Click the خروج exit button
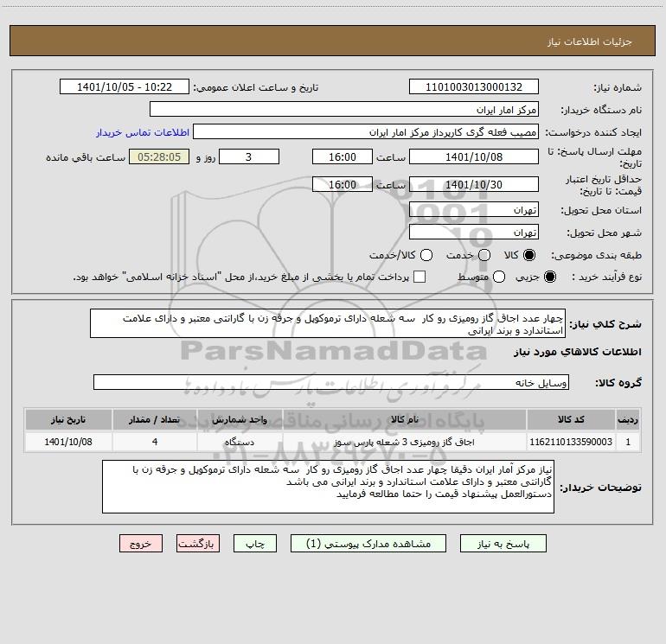The height and width of the screenshot is (644, 666). click(141, 544)
